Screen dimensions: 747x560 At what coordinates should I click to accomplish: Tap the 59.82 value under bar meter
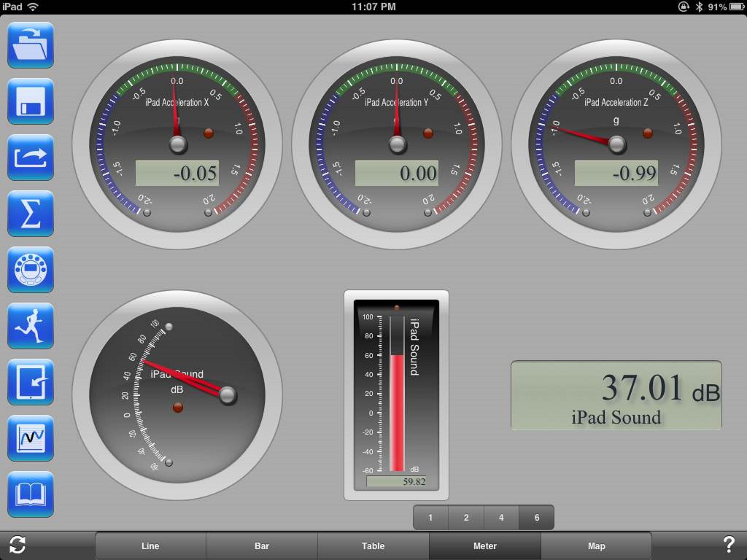pyautogui.click(x=396, y=481)
